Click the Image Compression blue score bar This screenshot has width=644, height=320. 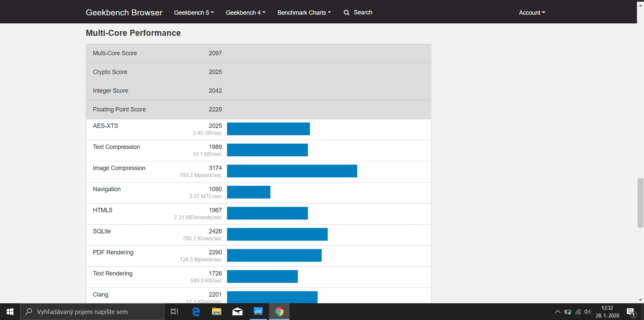pyautogui.click(x=292, y=171)
